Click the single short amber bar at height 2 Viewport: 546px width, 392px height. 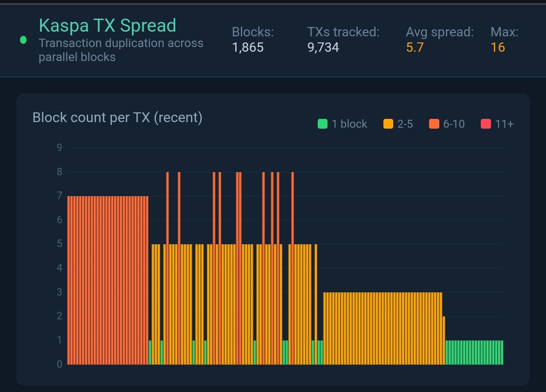[444, 340]
